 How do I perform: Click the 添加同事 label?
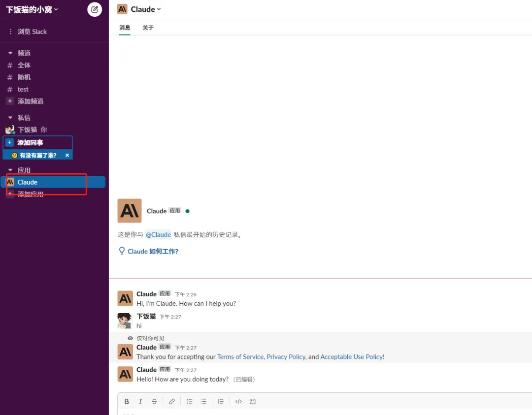[x=30, y=142]
